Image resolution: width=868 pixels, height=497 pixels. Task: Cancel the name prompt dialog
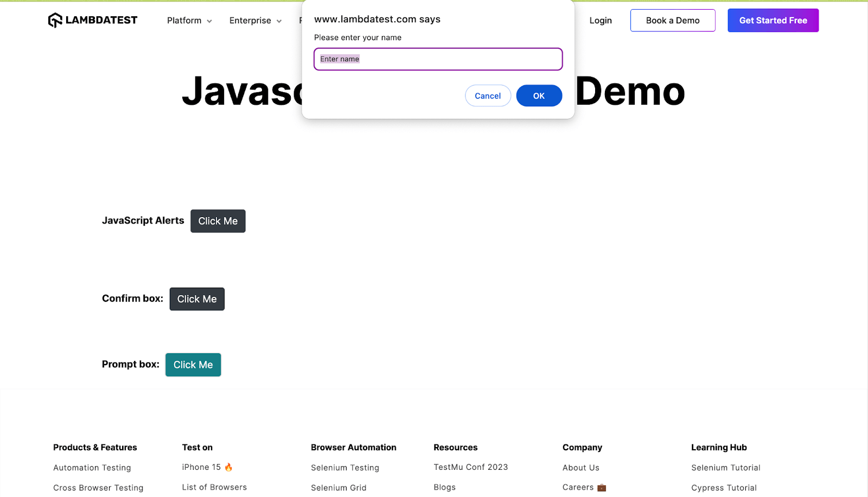tap(488, 95)
